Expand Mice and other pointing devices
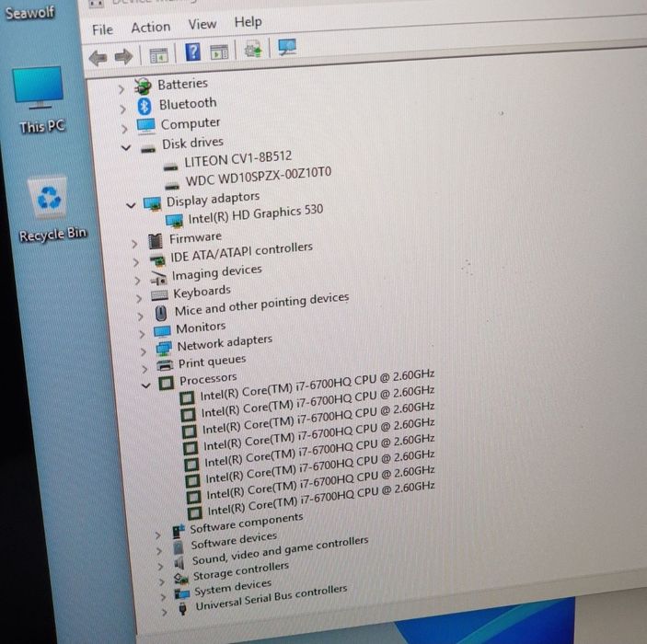This screenshot has height=644, width=647. coord(141,316)
